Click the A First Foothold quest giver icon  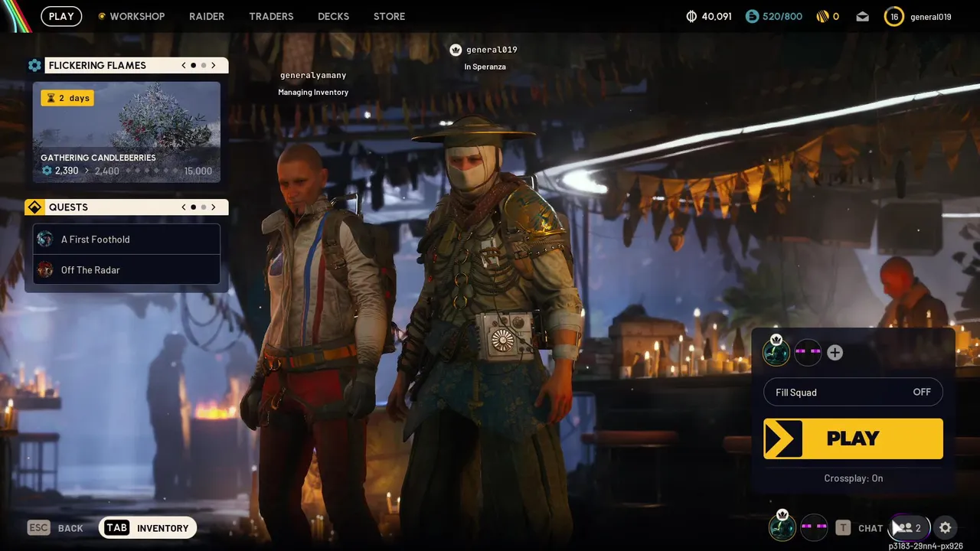coord(45,239)
